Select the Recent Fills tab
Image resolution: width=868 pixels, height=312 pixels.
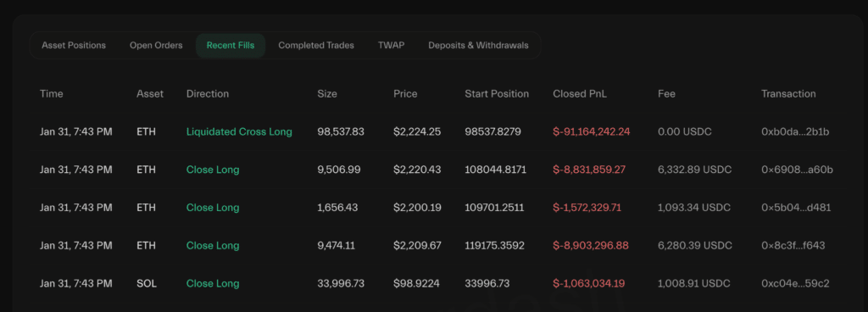(231, 46)
